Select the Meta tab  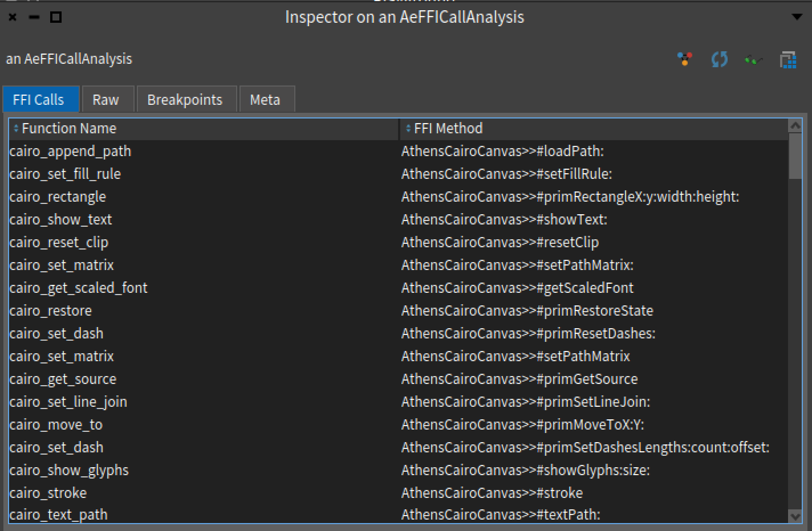pyautogui.click(x=266, y=99)
